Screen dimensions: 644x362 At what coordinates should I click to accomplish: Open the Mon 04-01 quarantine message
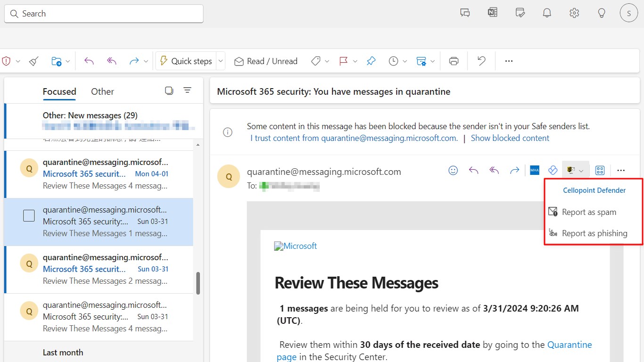coord(99,174)
